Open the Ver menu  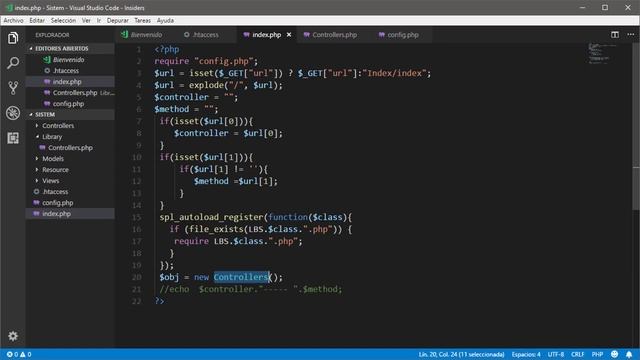point(86,20)
